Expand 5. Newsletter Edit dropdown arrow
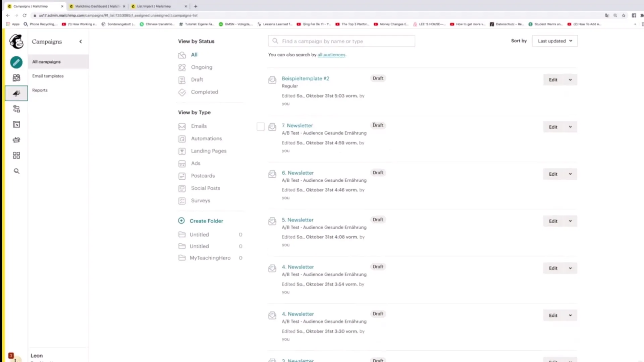Image resolution: width=644 pixels, height=362 pixels. pyautogui.click(x=570, y=221)
